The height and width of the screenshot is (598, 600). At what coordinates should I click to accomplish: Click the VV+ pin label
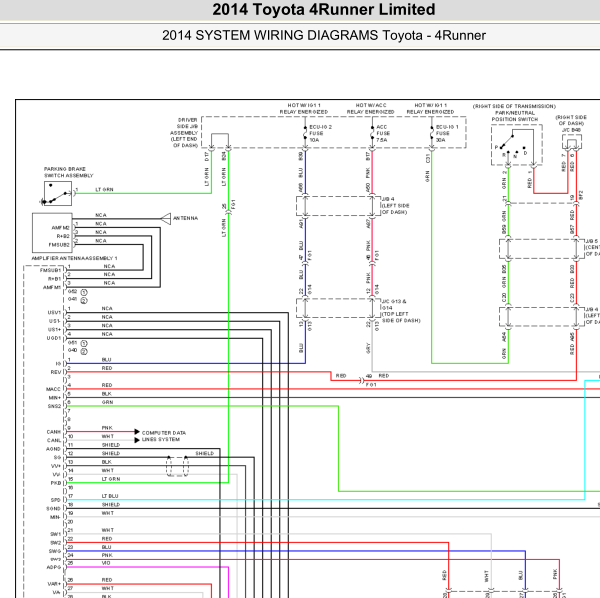click(x=56, y=466)
